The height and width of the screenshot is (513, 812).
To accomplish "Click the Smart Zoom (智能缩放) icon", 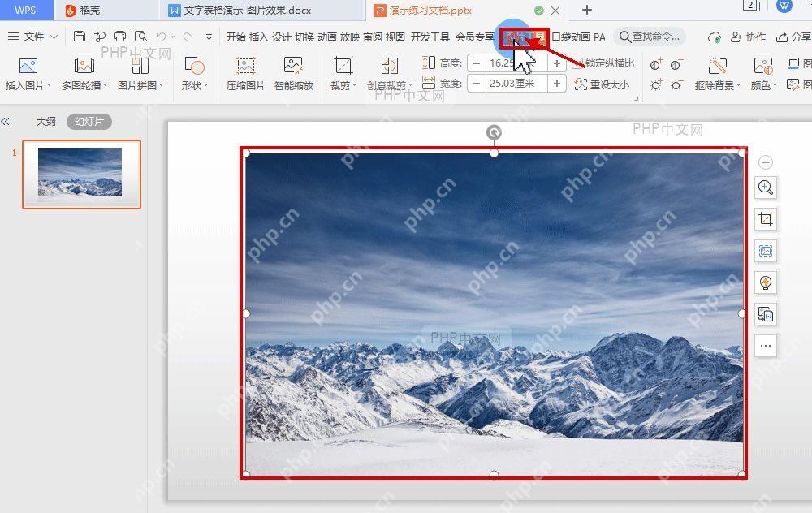I will pos(293,66).
